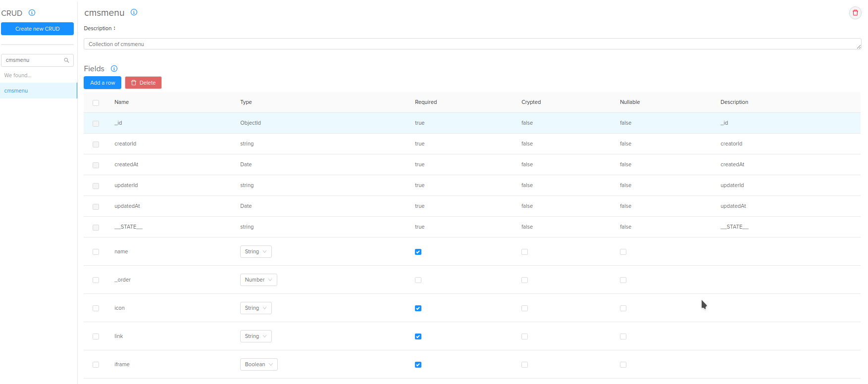Image resolution: width=868 pixels, height=384 pixels.
Task: Click the info icon beside cmsmenu title
Action: coord(134,12)
